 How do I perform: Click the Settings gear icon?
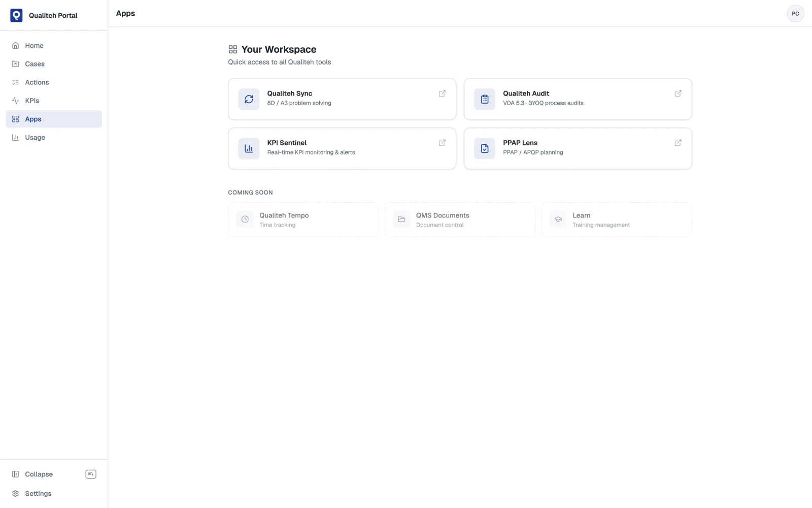(15, 493)
